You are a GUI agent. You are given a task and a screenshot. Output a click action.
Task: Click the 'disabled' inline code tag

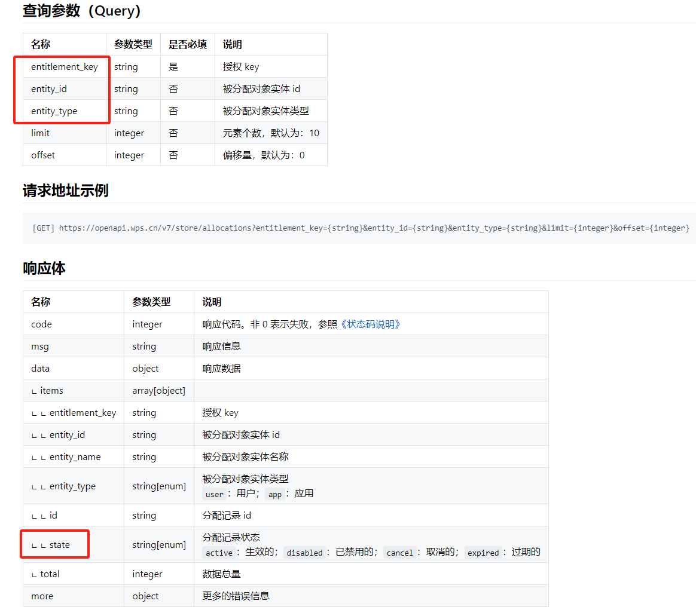[x=304, y=553]
